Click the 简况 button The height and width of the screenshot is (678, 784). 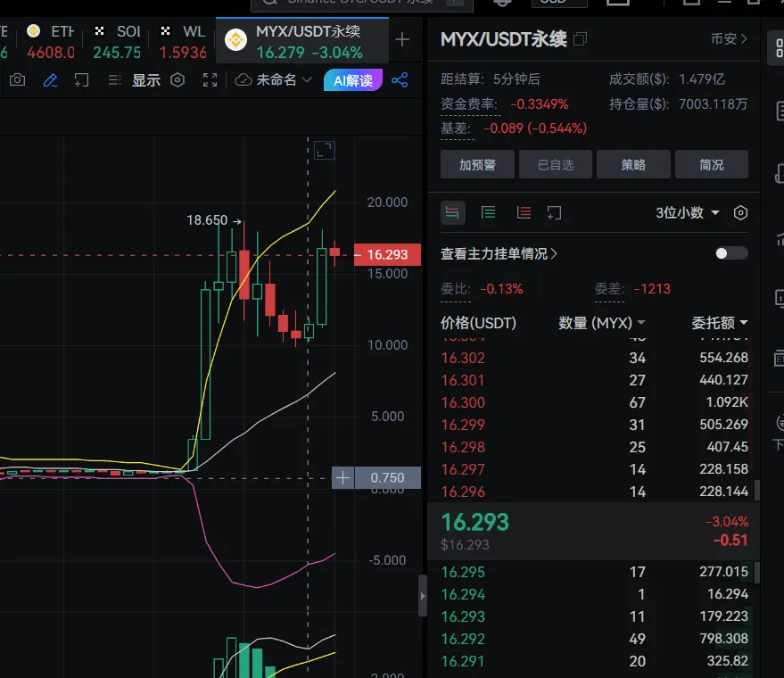coord(712,164)
